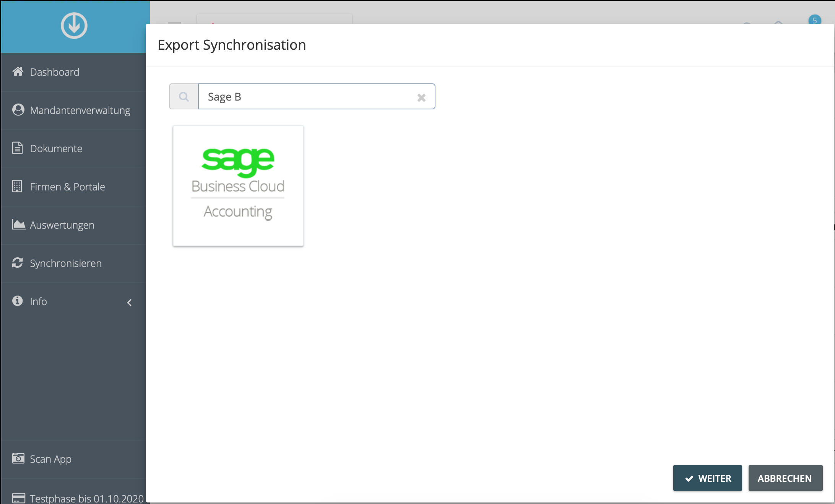
Task: Open Dokumente in the sidebar
Action: click(73, 148)
